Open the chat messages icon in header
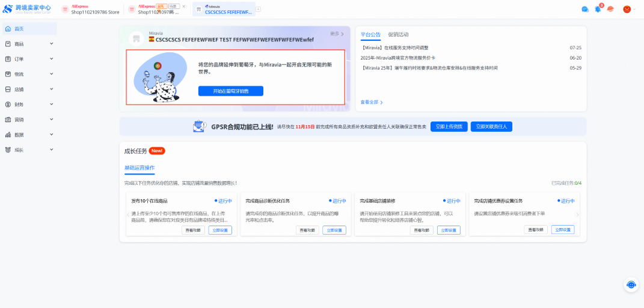The height and width of the screenshot is (308, 644). click(x=585, y=9)
